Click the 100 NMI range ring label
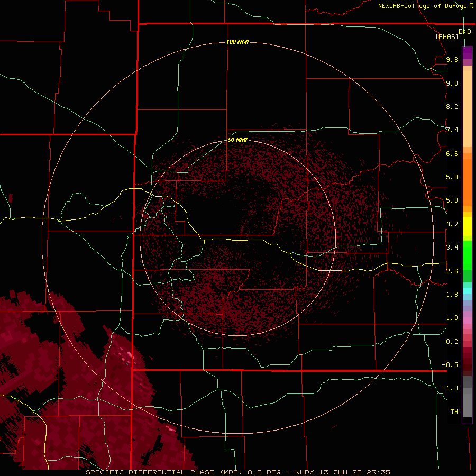This screenshot has width=476, height=476. click(x=237, y=42)
